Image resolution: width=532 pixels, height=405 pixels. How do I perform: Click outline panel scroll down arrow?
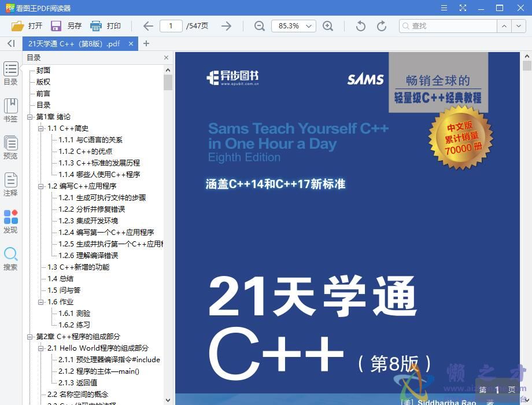(168, 400)
